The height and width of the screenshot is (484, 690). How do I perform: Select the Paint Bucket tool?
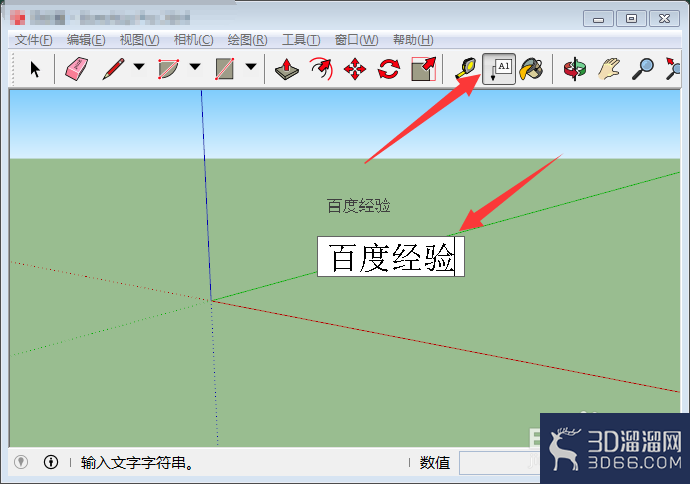pyautogui.click(x=532, y=69)
